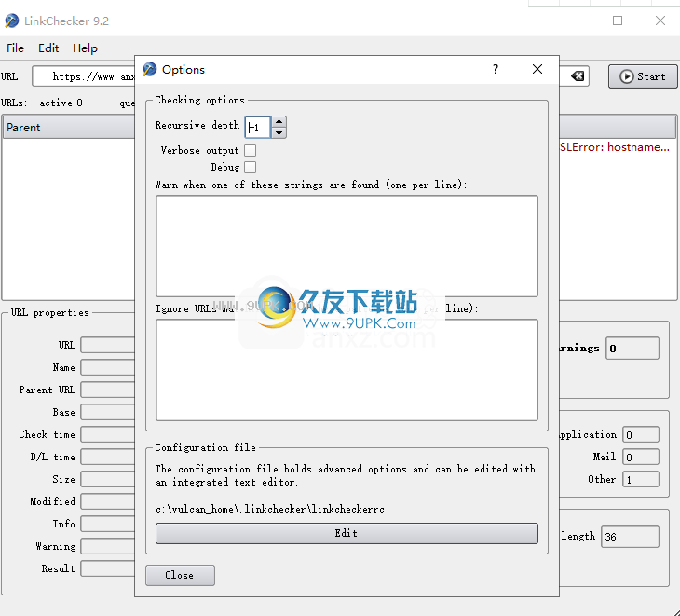Screen dimensions: 680x616
Task: Open the Edit menu
Action: click(48, 48)
